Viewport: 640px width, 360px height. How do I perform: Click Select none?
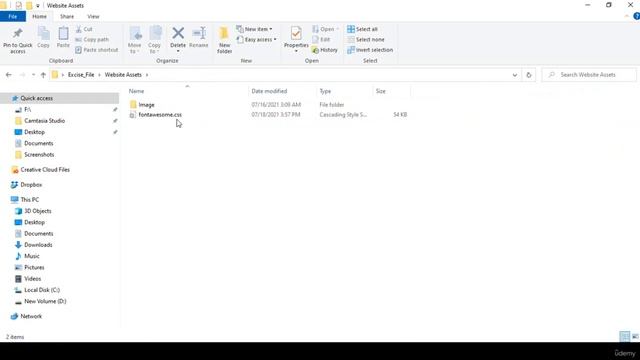[x=366, y=40]
